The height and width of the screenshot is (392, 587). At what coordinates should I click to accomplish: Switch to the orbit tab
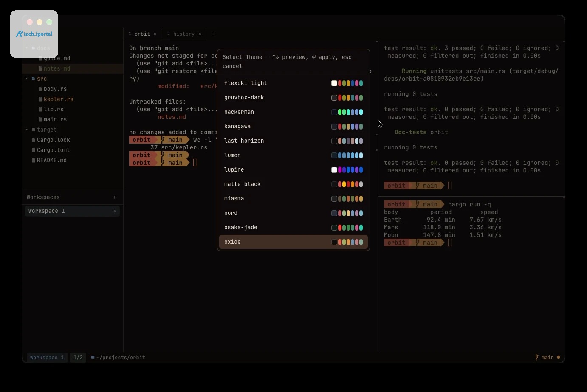tap(142, 34)
